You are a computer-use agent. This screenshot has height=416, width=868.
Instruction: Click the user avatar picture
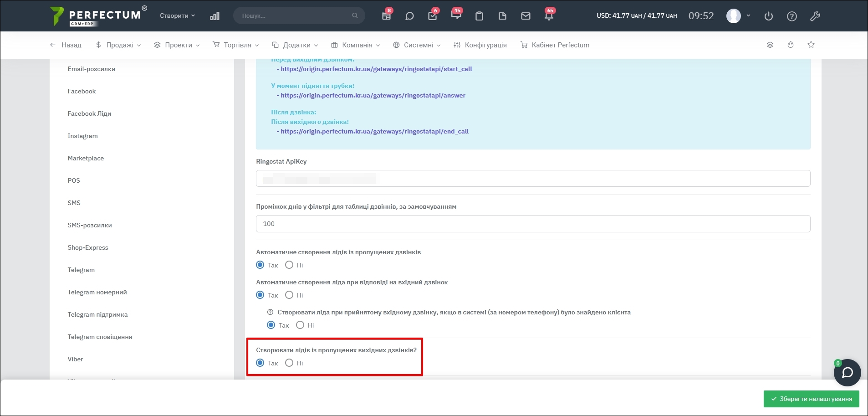pyautogui.click(x=733, y=16)
